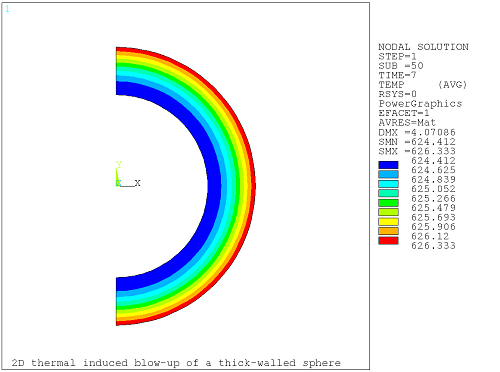This screenshot has height=372, width=500.
Task: Click the green legend swatch
Action: click(388, 203)
